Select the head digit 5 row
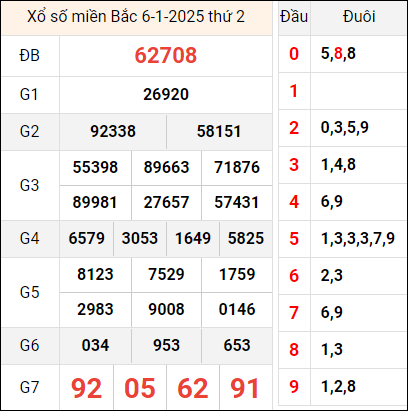 click(x=342, y=239)
